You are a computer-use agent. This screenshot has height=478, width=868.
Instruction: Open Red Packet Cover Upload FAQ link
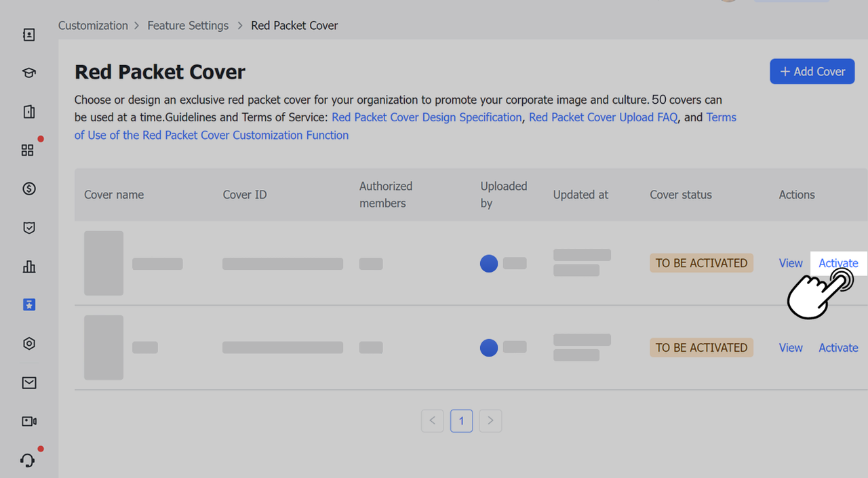coord(603,117)
